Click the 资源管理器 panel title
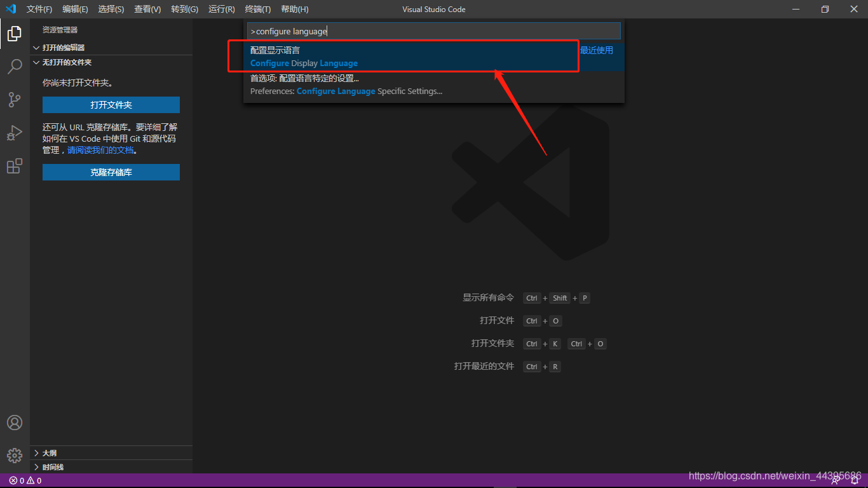 click(x=60, y=30)
